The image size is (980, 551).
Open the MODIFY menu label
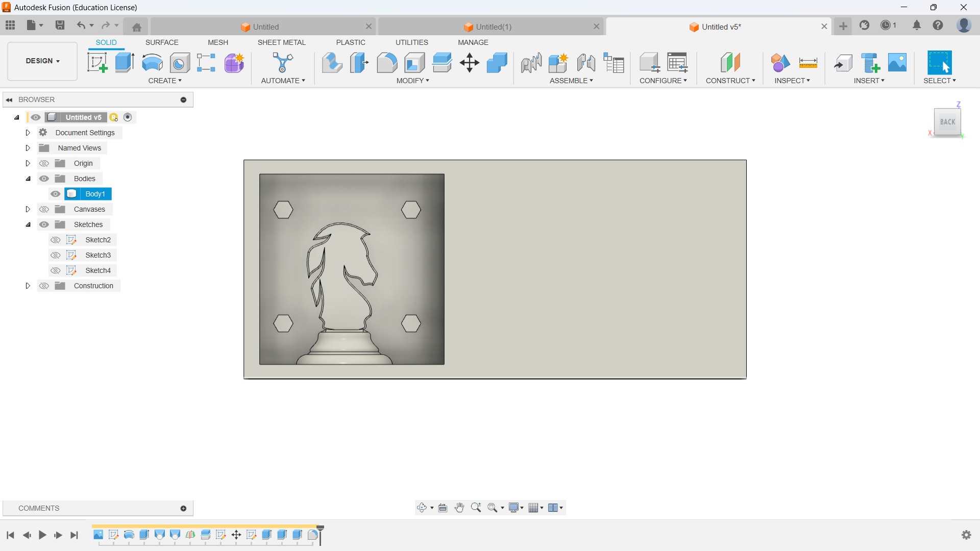pos(412,81)
